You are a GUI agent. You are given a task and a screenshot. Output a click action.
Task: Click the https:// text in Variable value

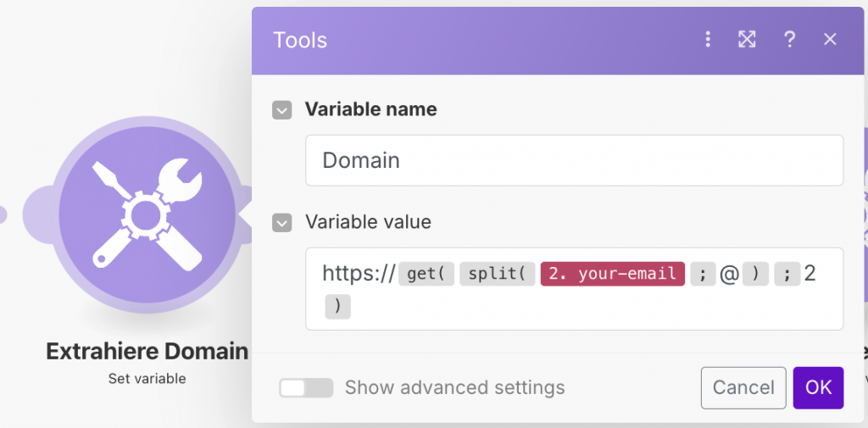(359, 274)
